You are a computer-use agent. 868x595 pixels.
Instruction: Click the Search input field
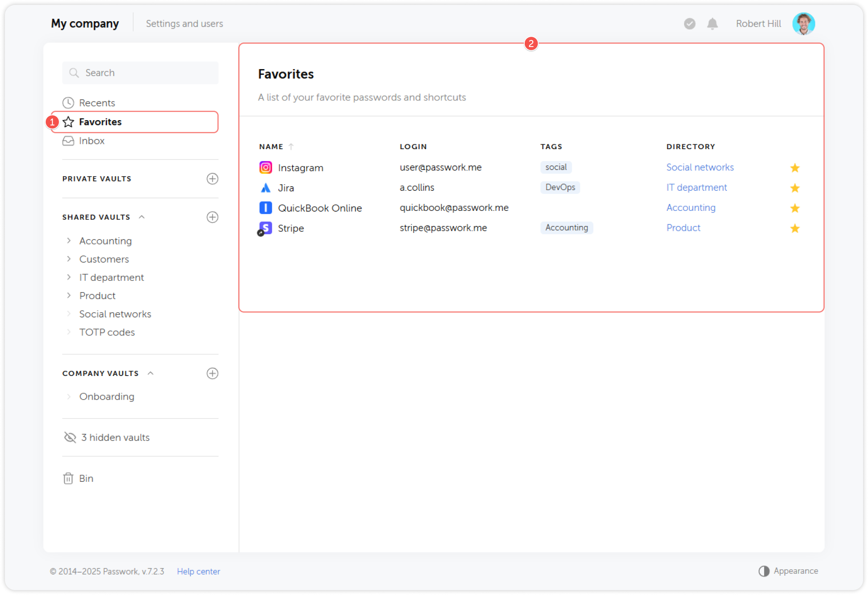[x=140, y=73]
